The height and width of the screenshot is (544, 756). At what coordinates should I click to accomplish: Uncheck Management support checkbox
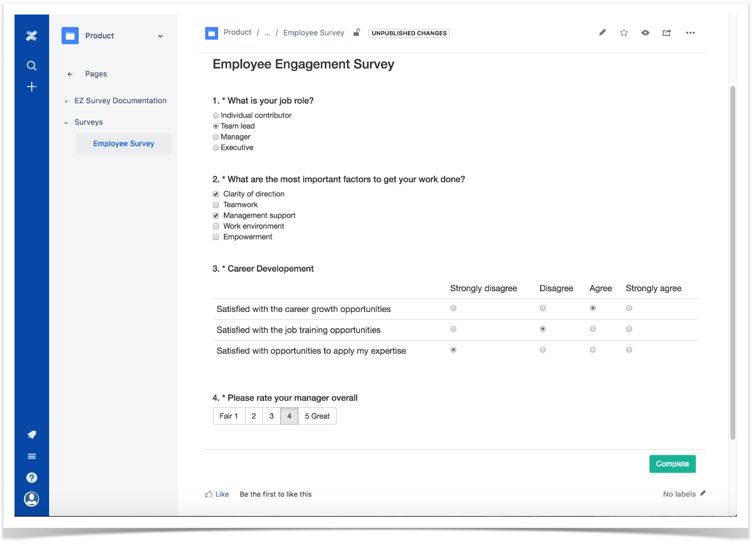click(216, 215)
